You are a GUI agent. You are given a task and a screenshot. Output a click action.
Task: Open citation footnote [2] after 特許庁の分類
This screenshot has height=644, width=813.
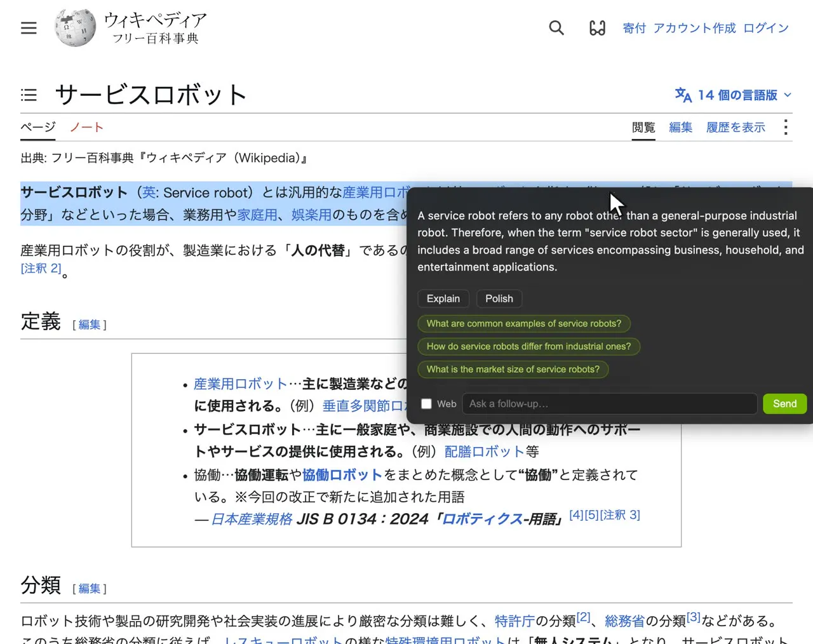584,616
